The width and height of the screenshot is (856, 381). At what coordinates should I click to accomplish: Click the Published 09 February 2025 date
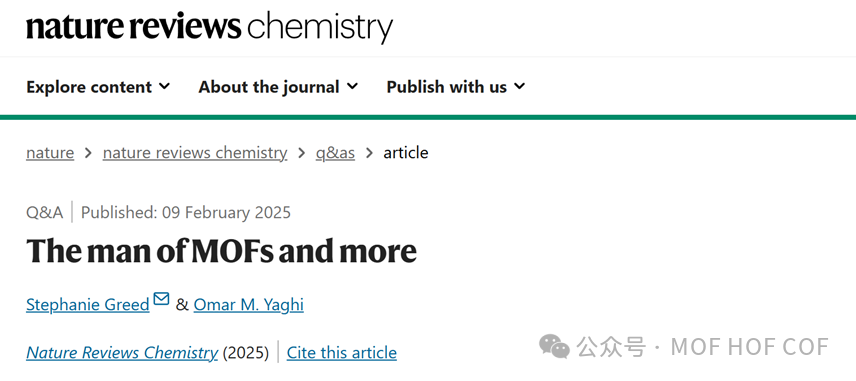click(x=186, y=212)
